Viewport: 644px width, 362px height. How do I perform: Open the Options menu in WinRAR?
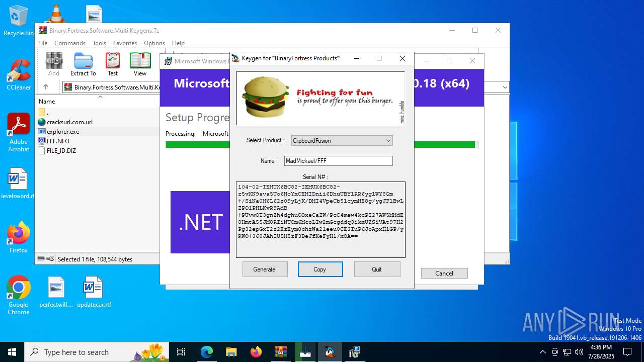coord(154,43)
